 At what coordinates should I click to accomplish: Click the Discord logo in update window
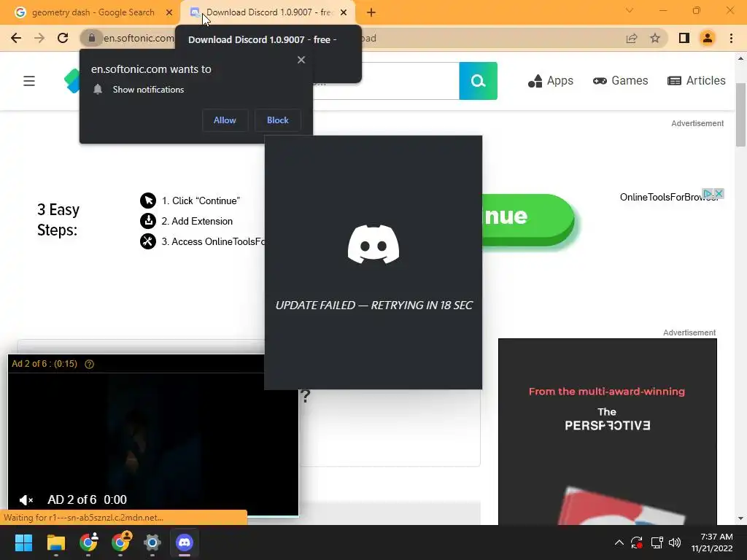pyautogui.click(x=373, y=244)
